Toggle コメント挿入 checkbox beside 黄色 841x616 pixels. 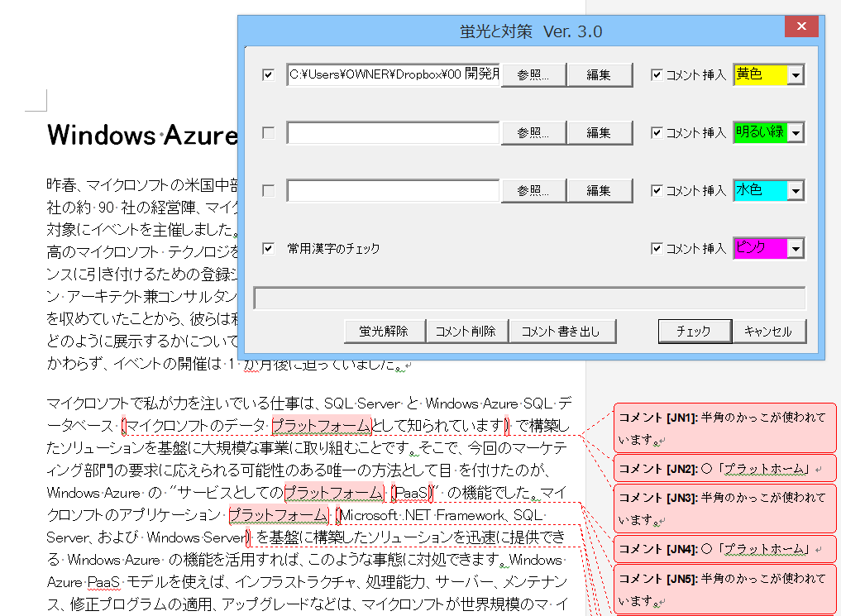[x=657, y=75]
